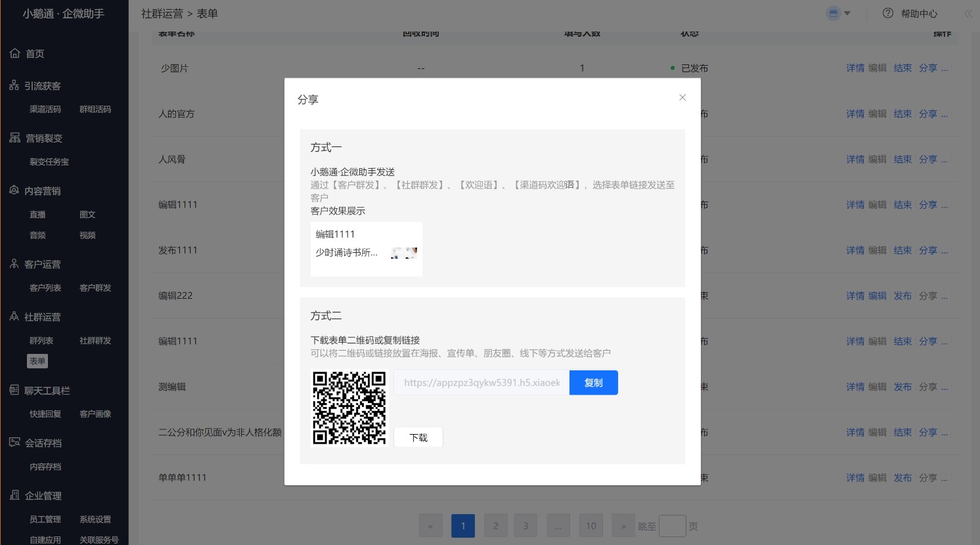
Task: Click 分享 for the 人风骨 row
Action: point(928,159)
